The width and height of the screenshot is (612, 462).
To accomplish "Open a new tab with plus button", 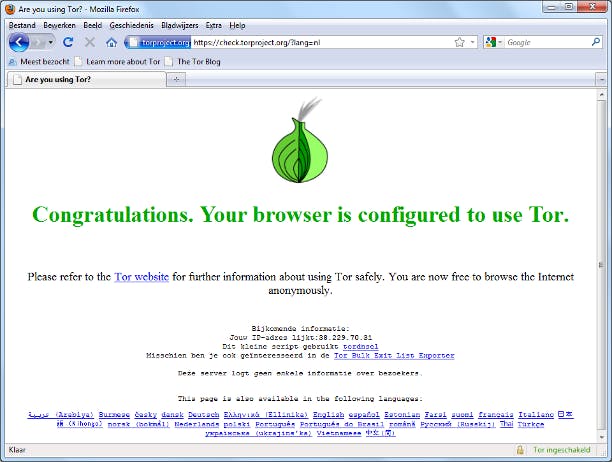I will click(x=176, y=80).
